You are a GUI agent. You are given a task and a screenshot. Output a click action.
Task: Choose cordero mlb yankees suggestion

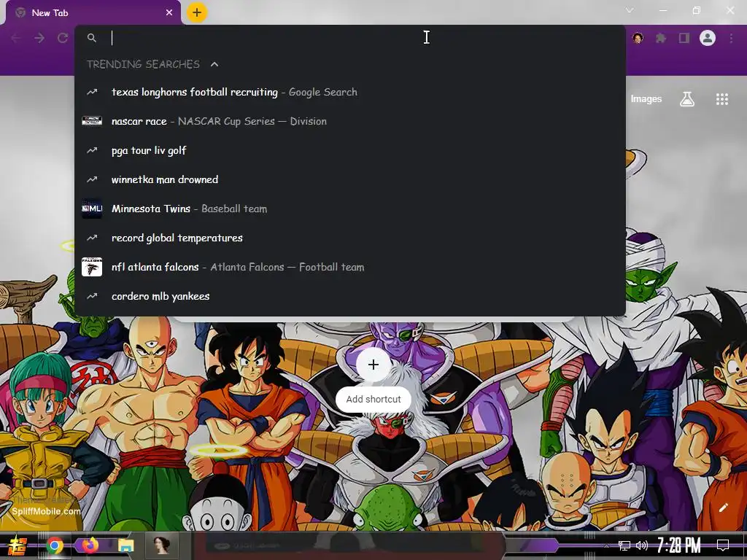pyautogui.click(x=350, y=296)
